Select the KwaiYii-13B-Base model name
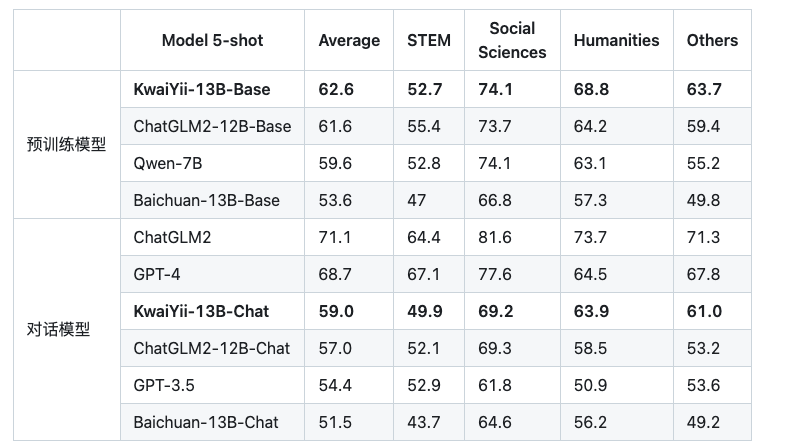The width and height of the screenshot is (787, 444). (x=202, y=89)
